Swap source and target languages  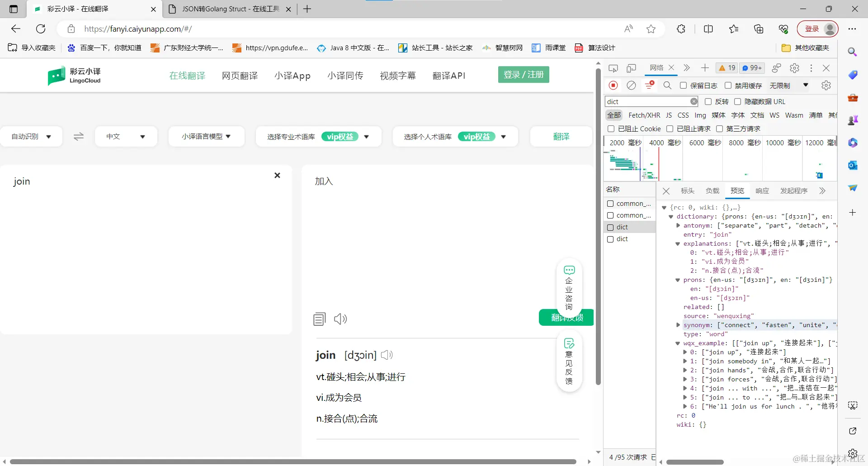(x=79, y=136)
